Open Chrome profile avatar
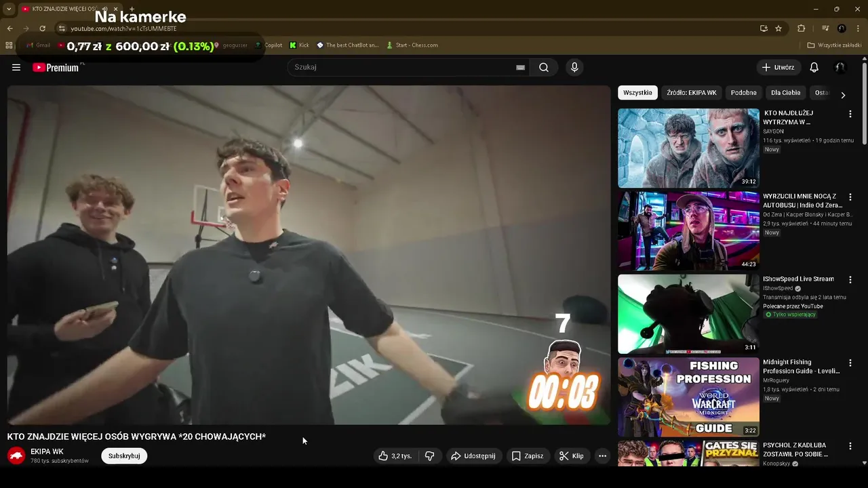Viewport: 868px width, 488px height. point(842,28)
